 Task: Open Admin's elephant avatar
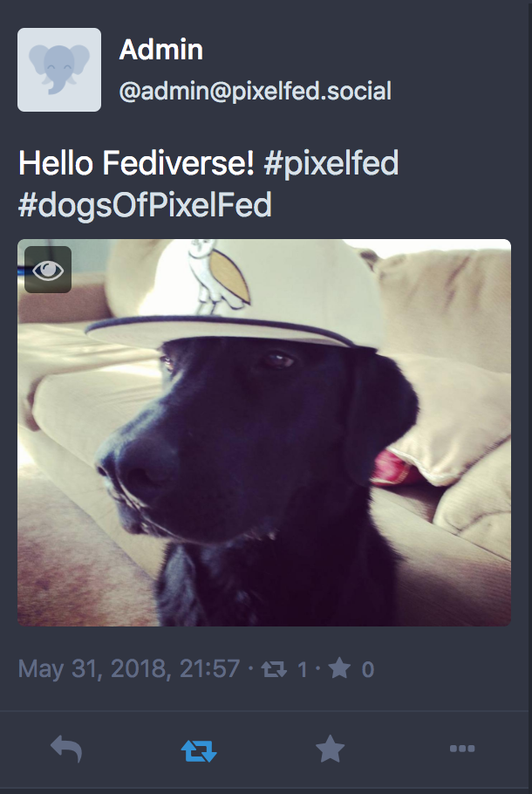click(59, 70)
